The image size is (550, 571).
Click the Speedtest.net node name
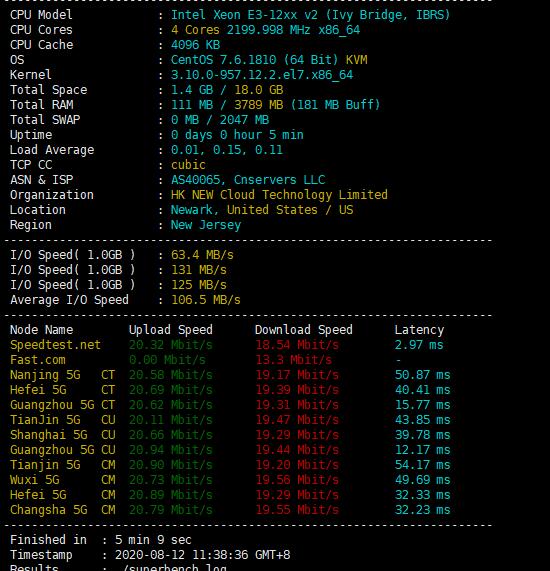[x=55, y=345]
